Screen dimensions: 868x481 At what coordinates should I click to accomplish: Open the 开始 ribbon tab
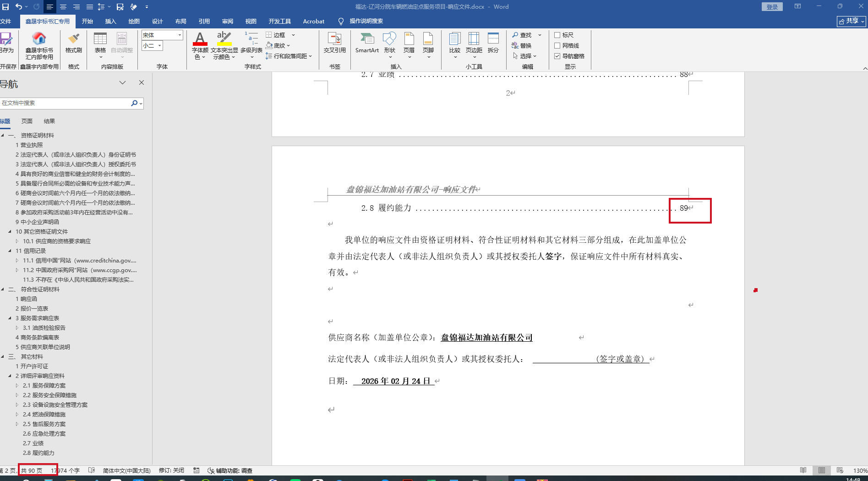point(87,21)
